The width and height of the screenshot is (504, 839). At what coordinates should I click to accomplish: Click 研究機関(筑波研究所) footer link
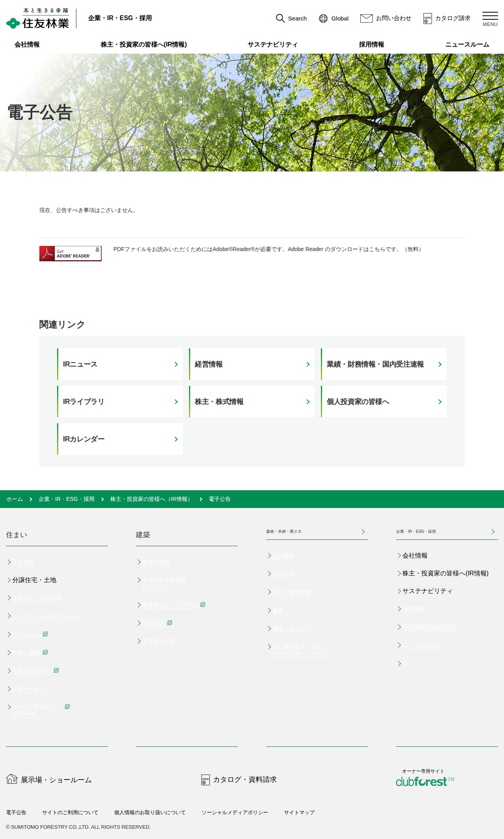[x=429, y=627]
